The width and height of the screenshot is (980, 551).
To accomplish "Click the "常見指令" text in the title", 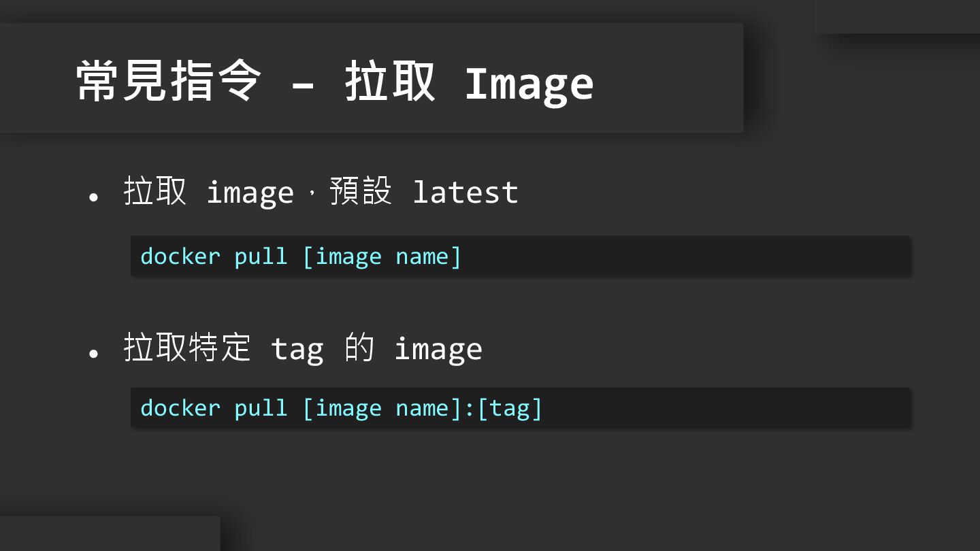I will 168,82.
